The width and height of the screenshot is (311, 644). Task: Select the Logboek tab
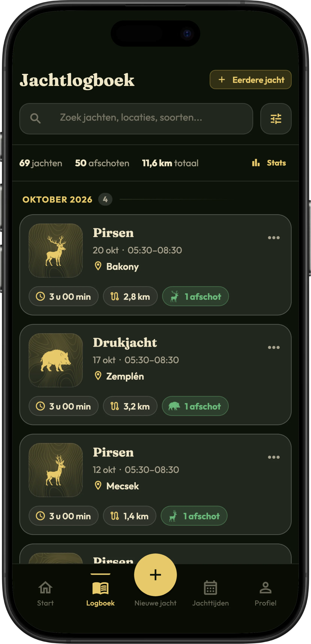[x=100, y=593]
